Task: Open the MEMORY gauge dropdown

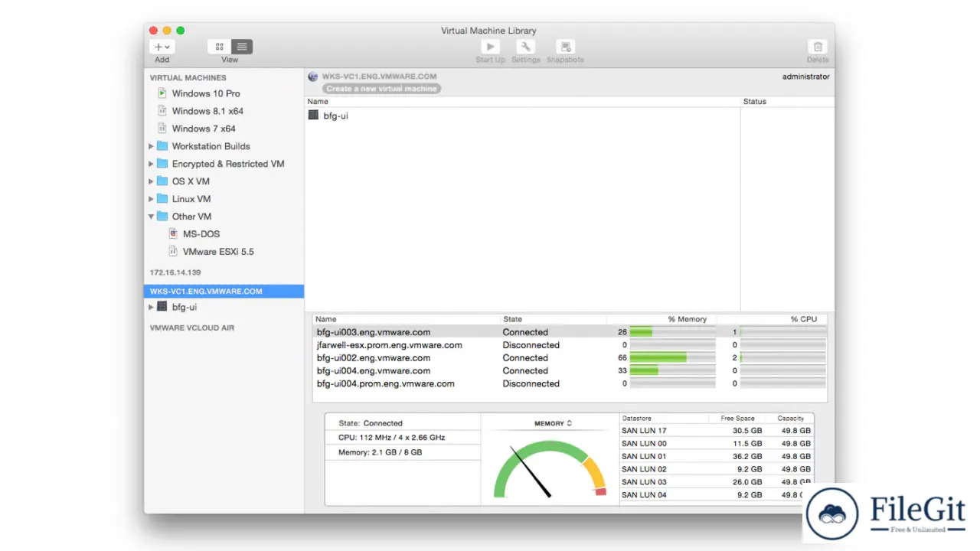Action: 554,423
